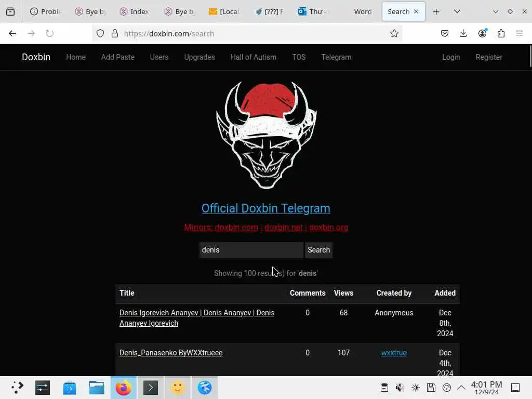Viewport: 532px width, 399px height.
Task: Open the Users nav item
Action: pos(159,57)
